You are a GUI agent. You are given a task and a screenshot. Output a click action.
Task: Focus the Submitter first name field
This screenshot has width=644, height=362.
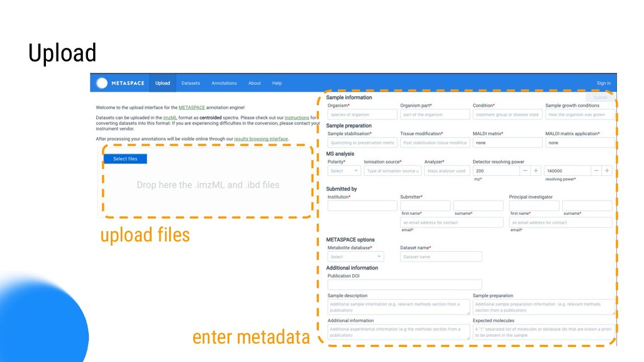point(425,206)
